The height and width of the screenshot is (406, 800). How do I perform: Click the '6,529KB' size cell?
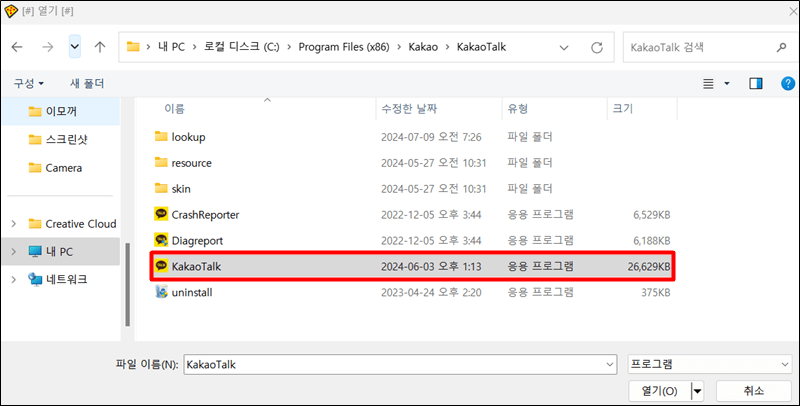pyautogui.click(x=652, y=215)
